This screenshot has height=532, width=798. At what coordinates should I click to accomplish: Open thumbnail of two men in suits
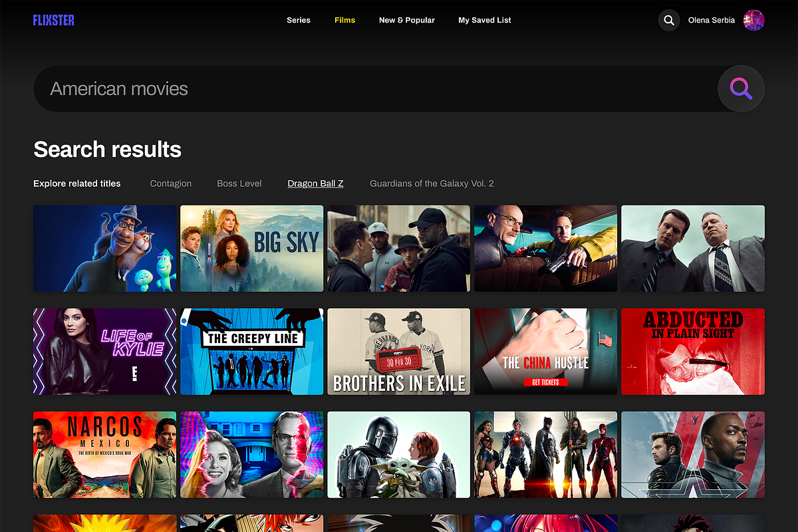pyautogui.click(x=693, y=248)
